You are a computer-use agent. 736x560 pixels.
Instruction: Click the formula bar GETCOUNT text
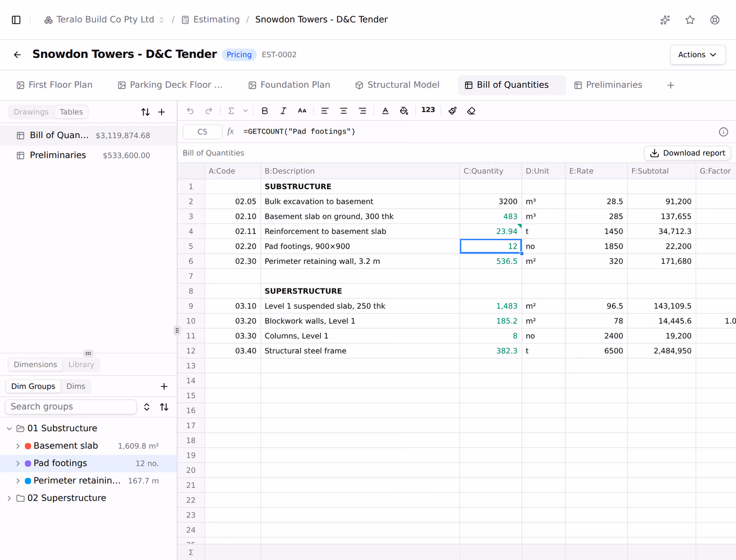point(299,132)
